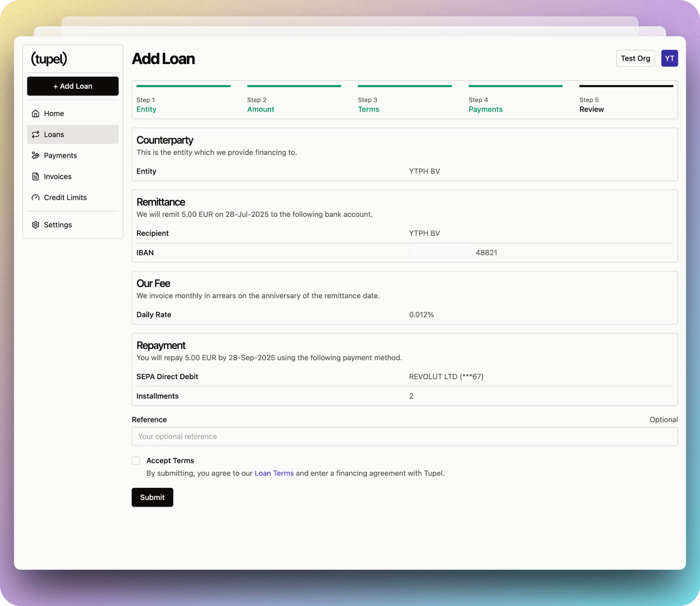Open the Loan Terms link

click(274, 473)
